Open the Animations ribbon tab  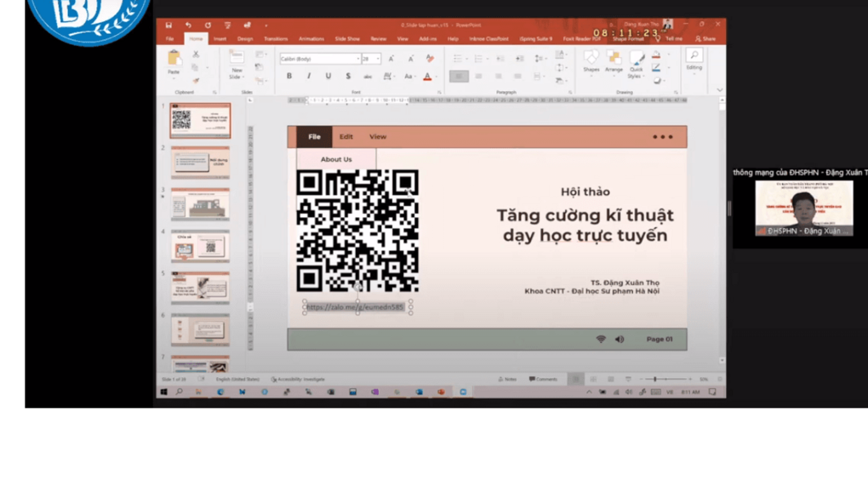point(311,39)
